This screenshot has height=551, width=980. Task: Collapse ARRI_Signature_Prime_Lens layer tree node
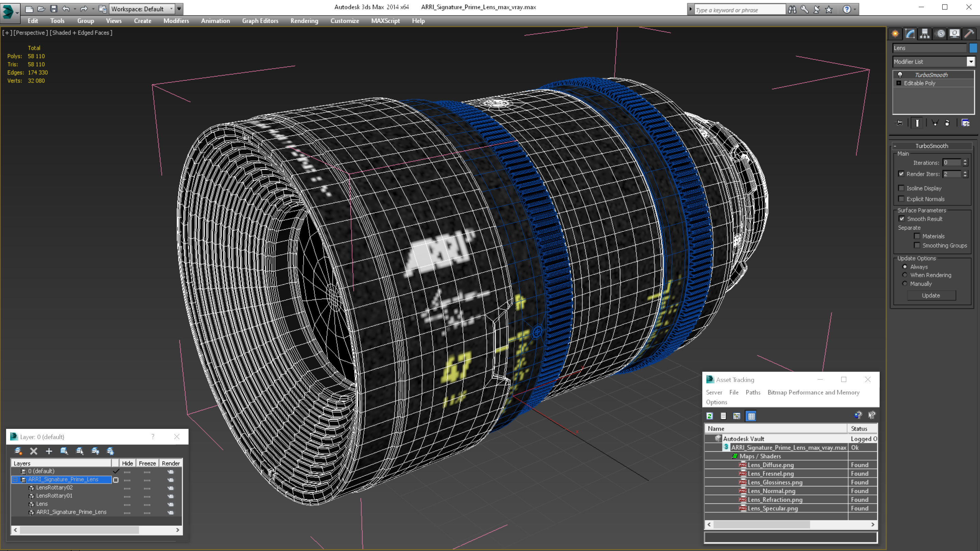click(x=15, y=480)
